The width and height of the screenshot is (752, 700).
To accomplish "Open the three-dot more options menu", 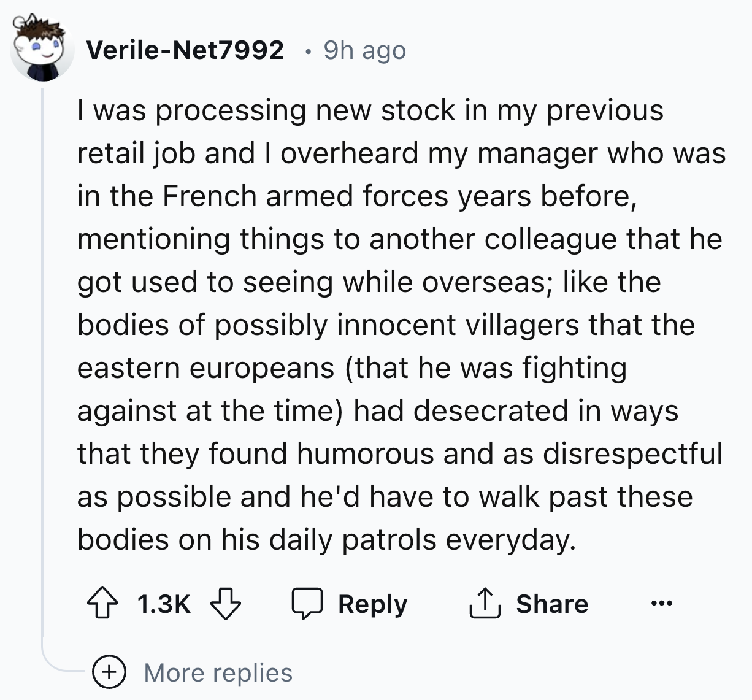I will point(662,604).
